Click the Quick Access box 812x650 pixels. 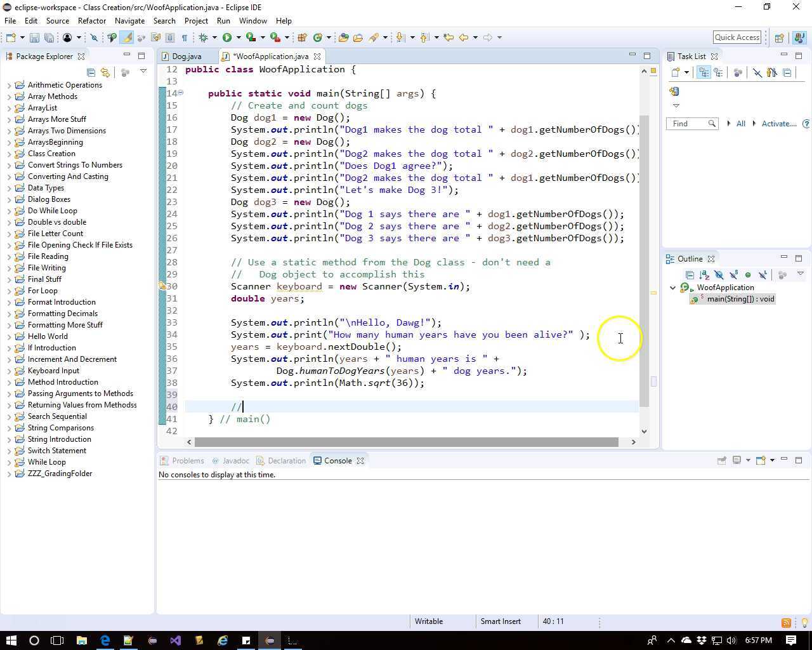pos(737,37)
